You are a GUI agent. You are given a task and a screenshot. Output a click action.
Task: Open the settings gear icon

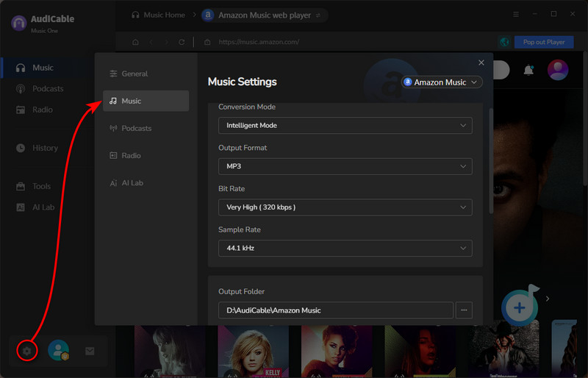tap(26, 351)
